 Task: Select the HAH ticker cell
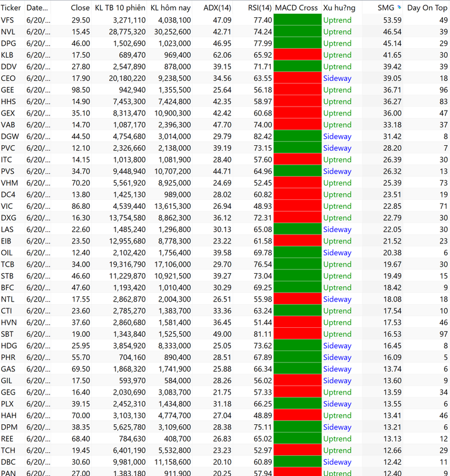coord(8,415)
